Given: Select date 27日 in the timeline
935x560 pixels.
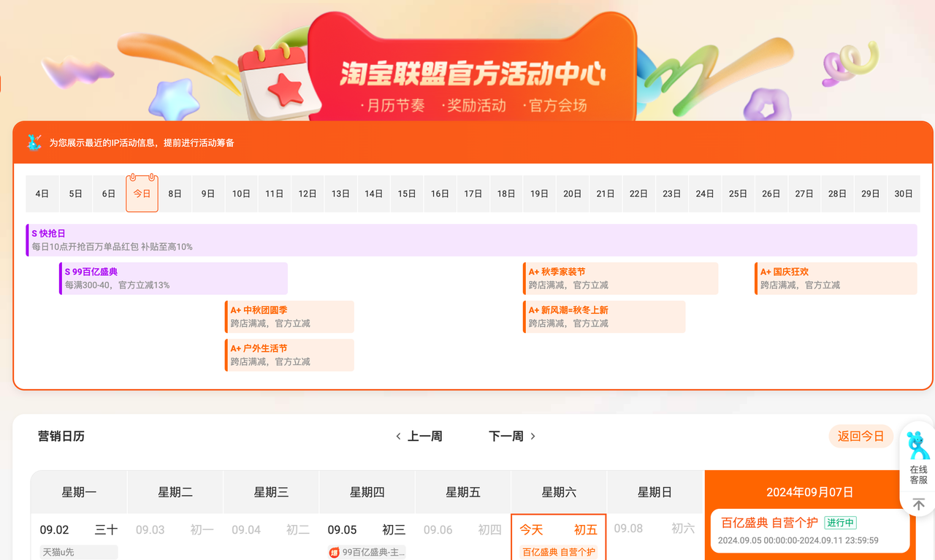Looking at the screenshot, I should coord(804,193).
